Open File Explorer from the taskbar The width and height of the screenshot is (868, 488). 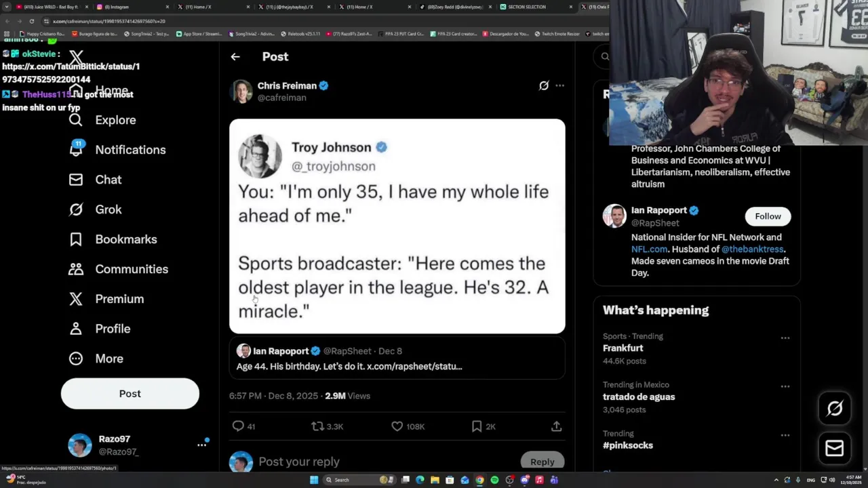[435, 480]
